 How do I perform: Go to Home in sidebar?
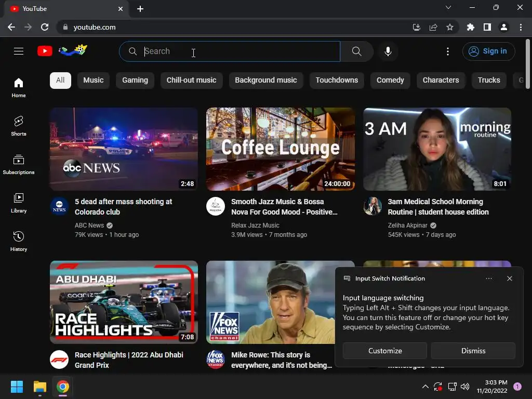point(19,87)
